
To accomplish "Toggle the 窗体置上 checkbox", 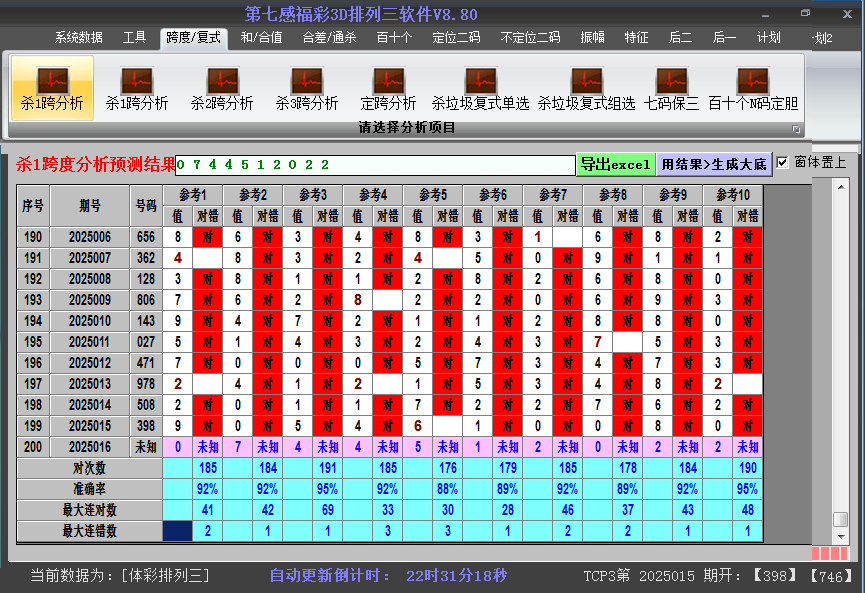I will (782, 163).
